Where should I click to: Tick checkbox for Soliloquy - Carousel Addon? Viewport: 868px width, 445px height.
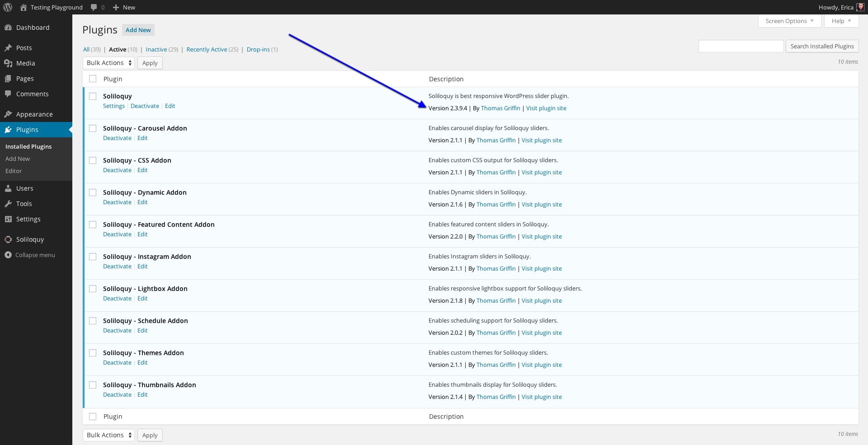click(93, 128)
